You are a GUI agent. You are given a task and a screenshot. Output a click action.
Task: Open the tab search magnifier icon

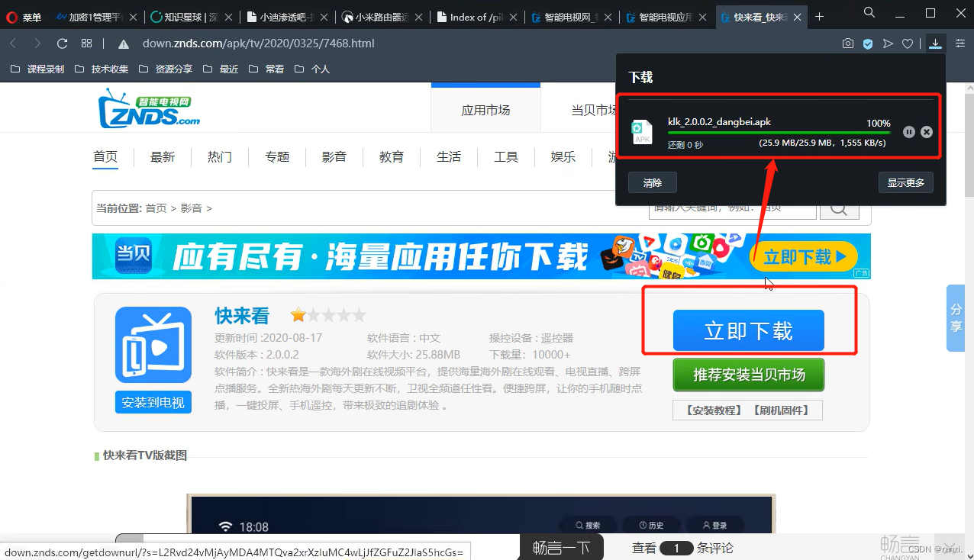click(869, 12)
